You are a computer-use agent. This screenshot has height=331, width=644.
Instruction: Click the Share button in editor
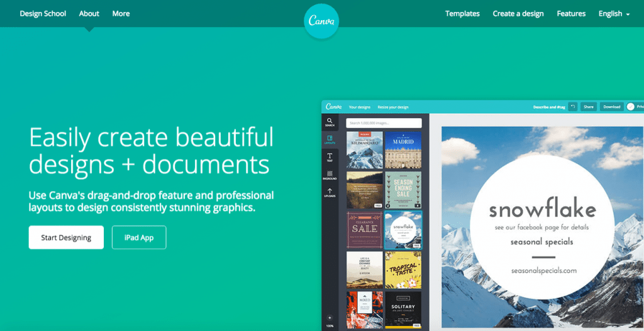(x=589, y=107)
